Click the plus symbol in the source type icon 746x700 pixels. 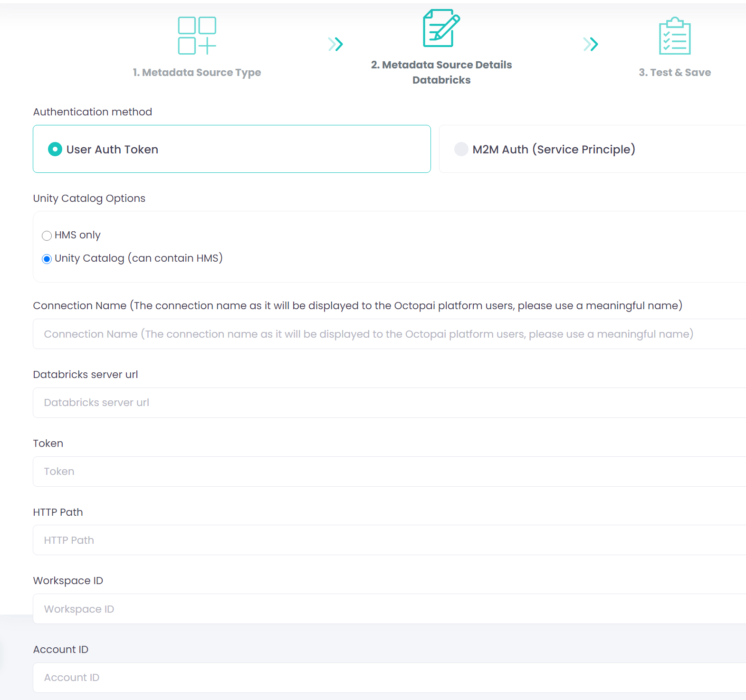(208, 46)
